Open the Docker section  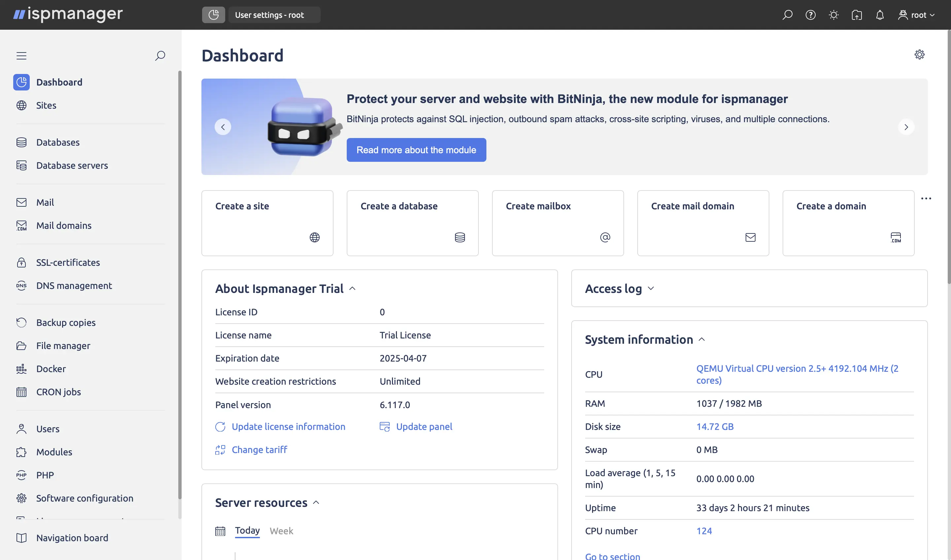click(51, 369)
